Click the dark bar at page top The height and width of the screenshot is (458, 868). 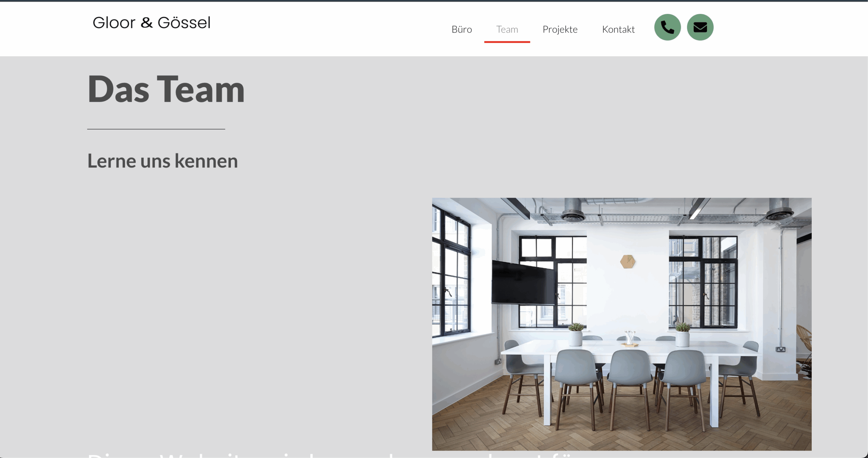click(x=434, y=1)
